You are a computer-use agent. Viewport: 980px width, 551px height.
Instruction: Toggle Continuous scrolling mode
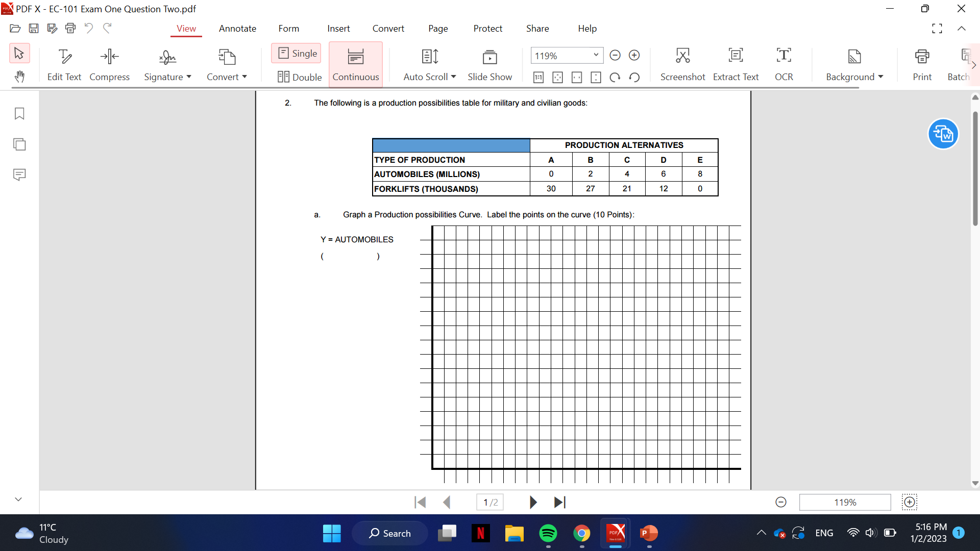355,64
